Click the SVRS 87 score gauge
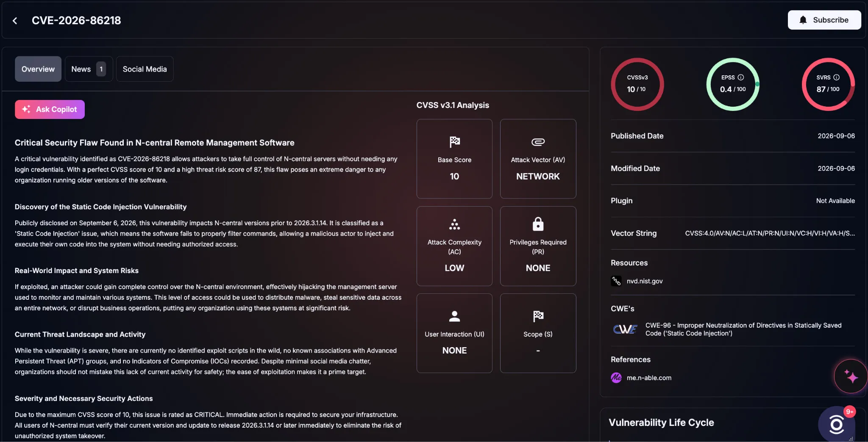This screenshot has width=868, height=442. click(828, 84)
